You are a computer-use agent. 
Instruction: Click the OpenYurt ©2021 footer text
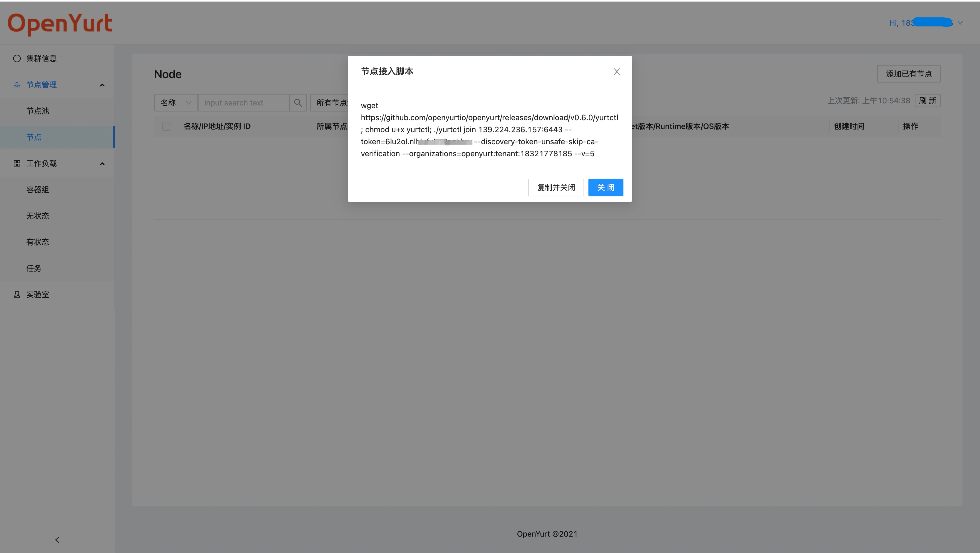pos(547,534)
